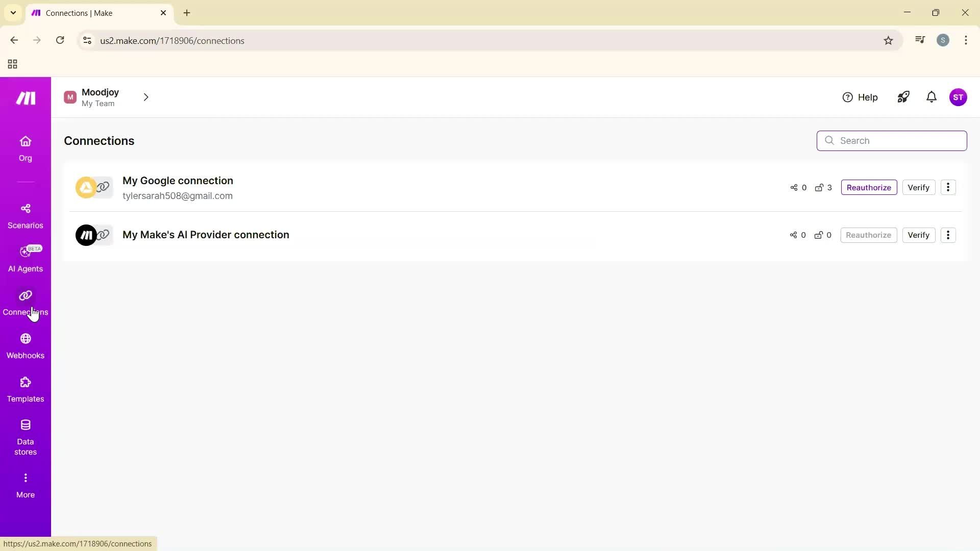Verify My Make's AI Provider connection
This screenshot has width=980, height=551.
(x=919, y=235)
